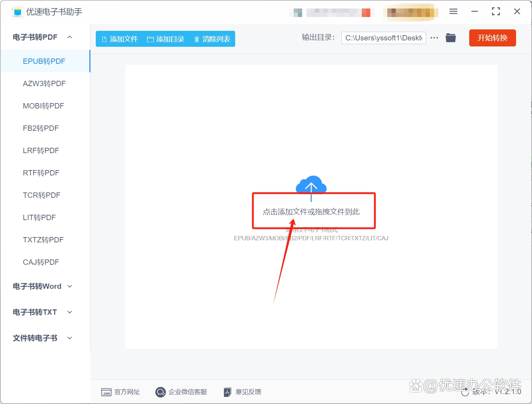Click the 输出目录 label

tap(318, 38)
